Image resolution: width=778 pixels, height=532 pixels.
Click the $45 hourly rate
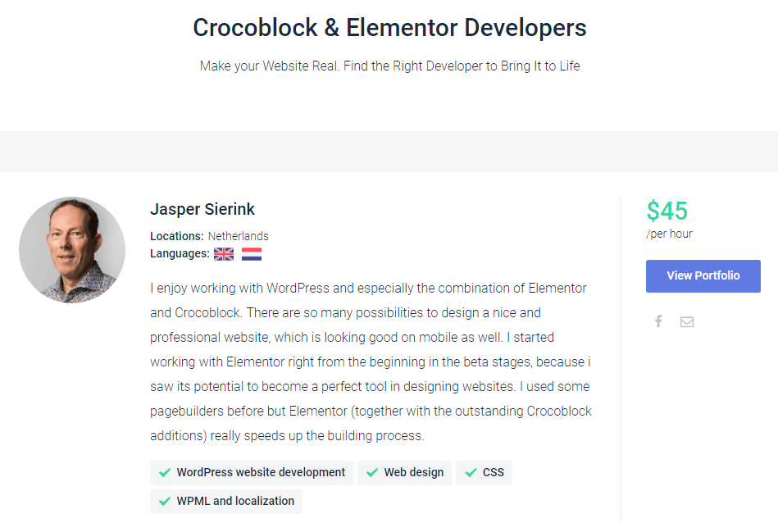coord(667,211)
